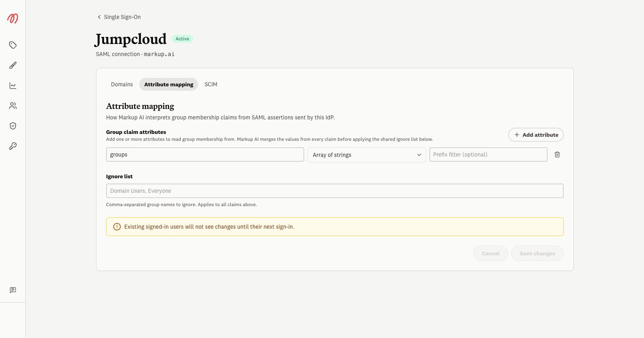
Task: Click the Cancel button
Action: click(491, 253)
